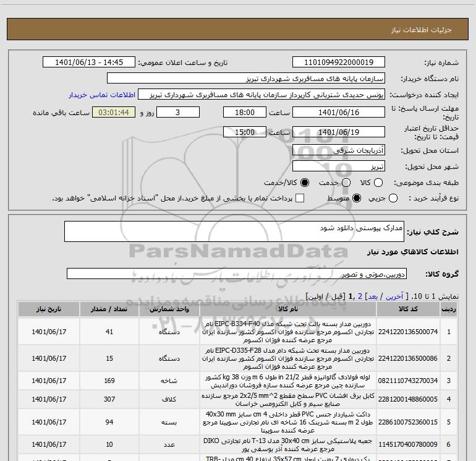Go to the بعد page link
The width and height of the screenshot is (476, 461).
pyautogui.click(x=373, y=296)
